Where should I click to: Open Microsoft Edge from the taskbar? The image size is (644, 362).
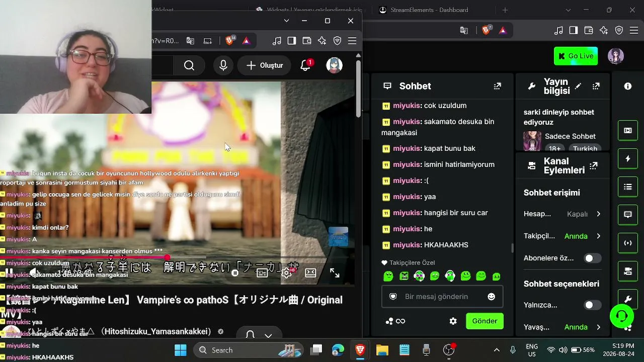(338, 350)
